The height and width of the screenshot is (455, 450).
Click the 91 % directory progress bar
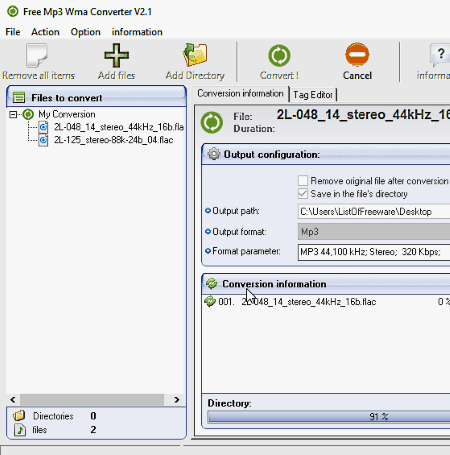click(x=329, y=417)
